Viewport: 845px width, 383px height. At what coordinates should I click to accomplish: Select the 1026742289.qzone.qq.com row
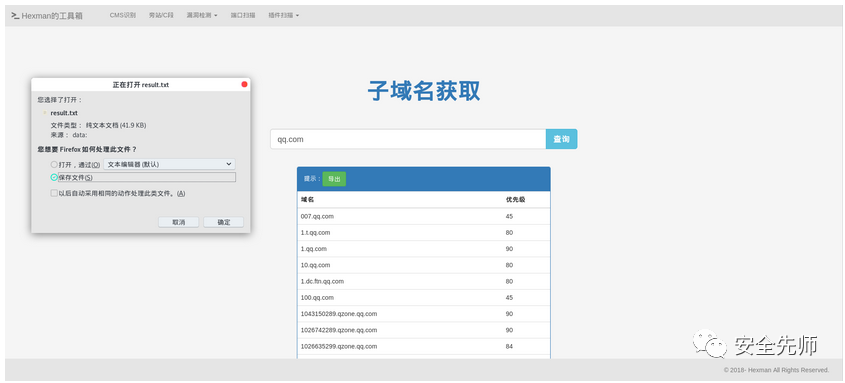click(x=424, y=330)
